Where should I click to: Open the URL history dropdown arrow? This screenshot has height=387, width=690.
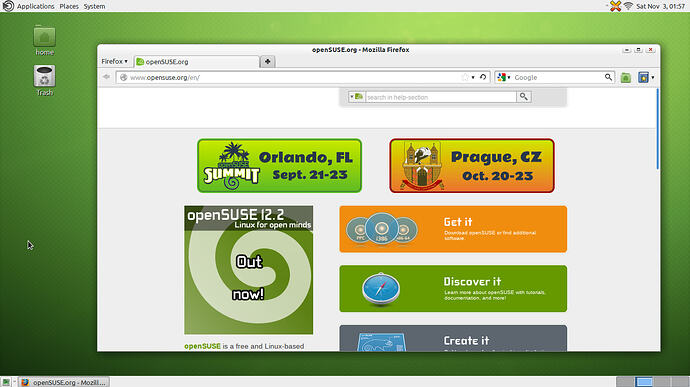pyautogui.click(x=473, y=77)
